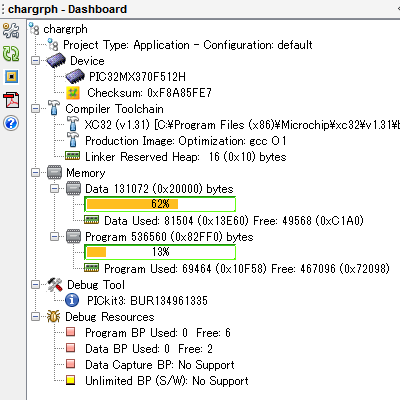Screen dimensions: 400x400
Task: Click the green refresh debug tool status icon
Action: [x=11, y=53]
